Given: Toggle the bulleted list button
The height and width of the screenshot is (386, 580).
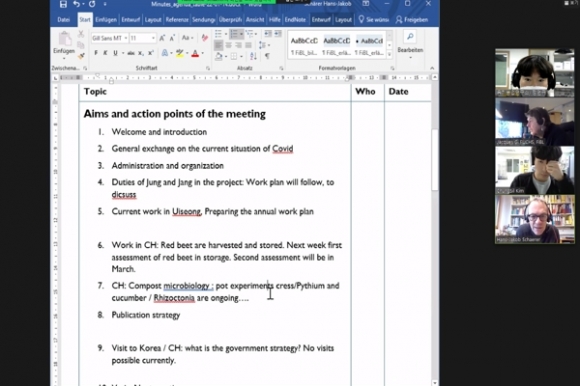Looking at the screenshot, I should click(x=218, y=34).
